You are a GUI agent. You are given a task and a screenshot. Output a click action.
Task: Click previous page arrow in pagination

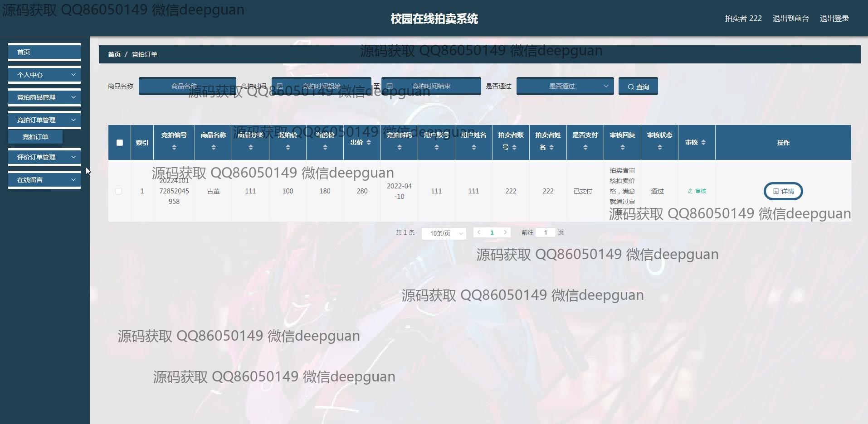click(x=479, y=232)
